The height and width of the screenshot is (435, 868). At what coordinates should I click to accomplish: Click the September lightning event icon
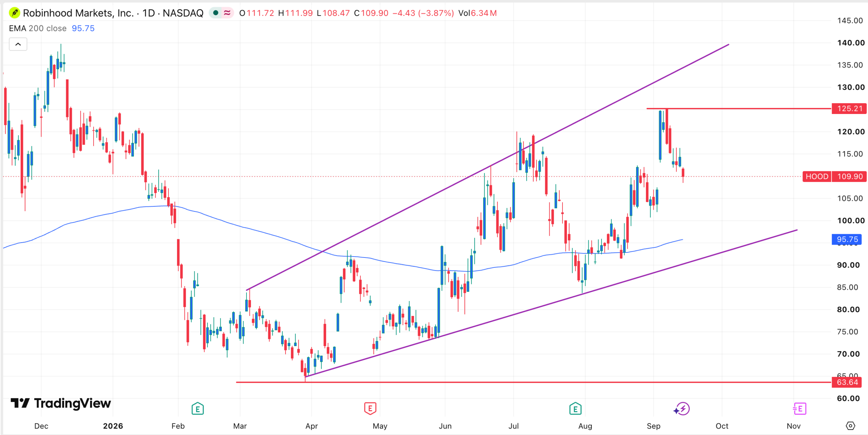point(682,409)
